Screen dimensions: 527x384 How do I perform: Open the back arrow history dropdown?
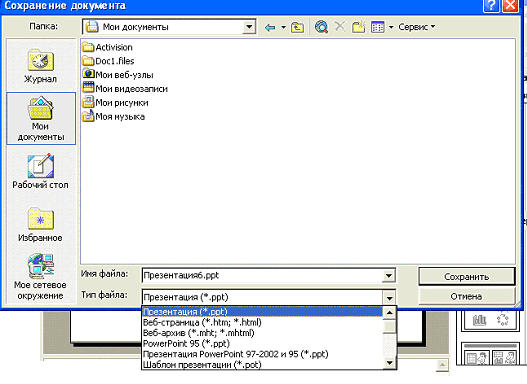tap(283, 27)
